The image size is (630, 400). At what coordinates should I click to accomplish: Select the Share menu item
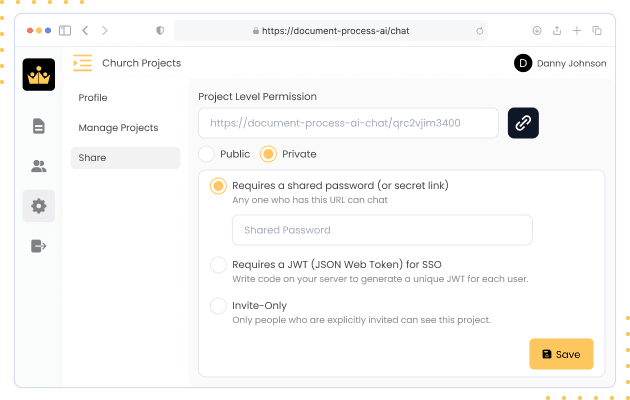click(x=125, y=158)
